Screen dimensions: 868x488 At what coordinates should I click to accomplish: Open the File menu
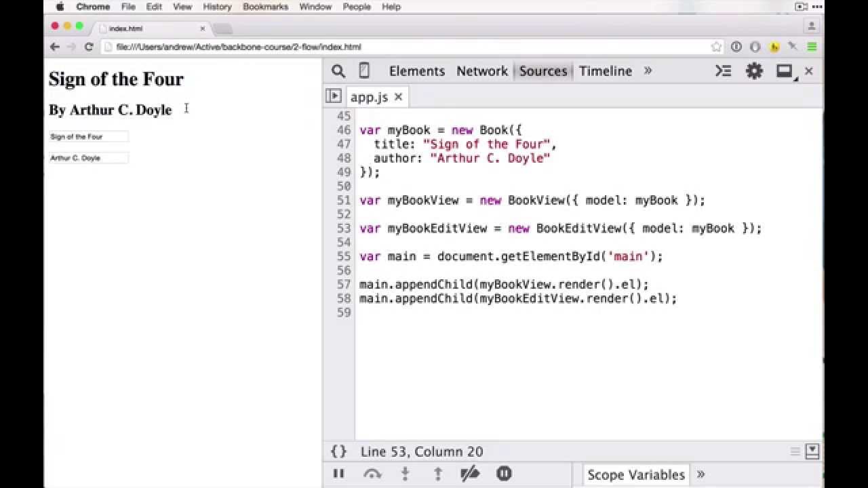pos(128,7)
